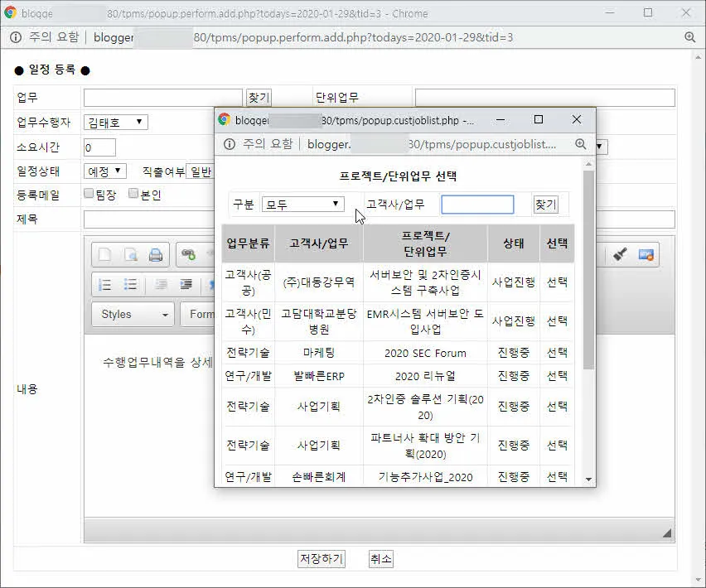
Task: Click the (주)대동강무역 cell
Action: [x=319, y=282]
